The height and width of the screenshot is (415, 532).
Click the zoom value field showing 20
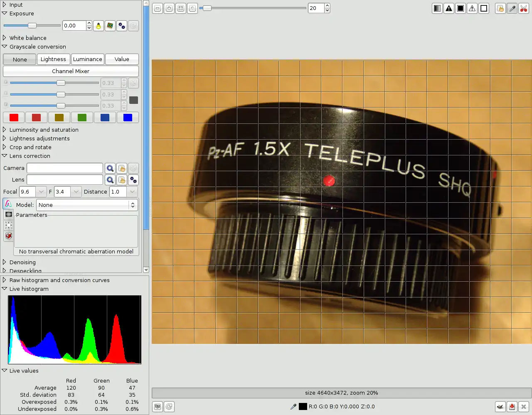pos(316,8)
